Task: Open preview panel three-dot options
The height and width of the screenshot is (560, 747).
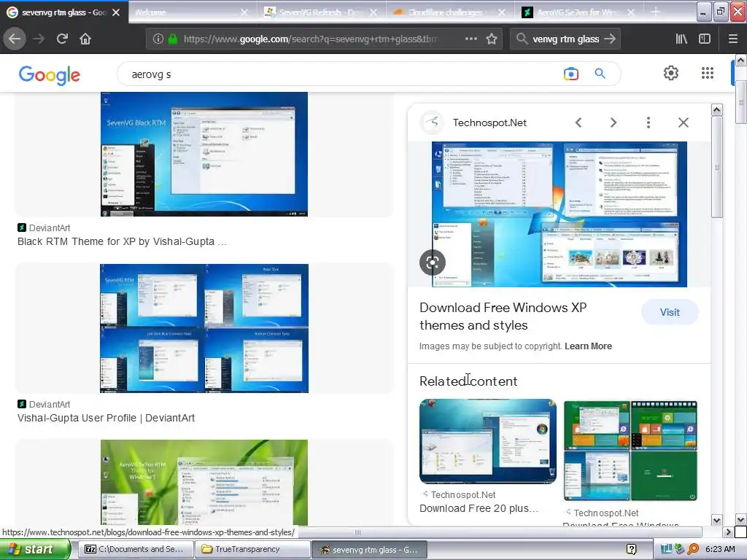Action: pos(649,122)
